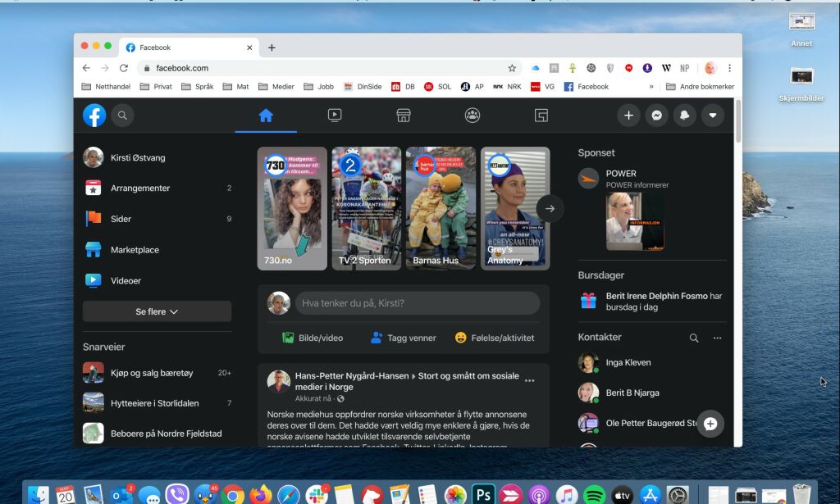This screenshot has width=840, height=504.
Task: Open Hans-Petter Nygård-Hansen profile link
Action: [351, 375]
